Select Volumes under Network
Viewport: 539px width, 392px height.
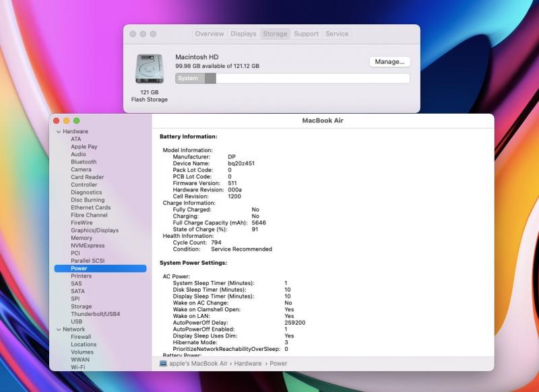pos(82,352)
